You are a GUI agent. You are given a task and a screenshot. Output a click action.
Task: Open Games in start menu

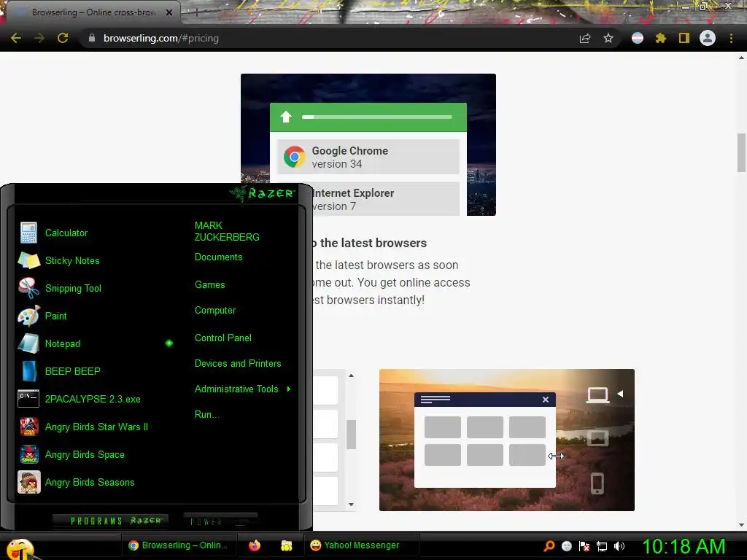pyautogui.click(x=209, y=285)
